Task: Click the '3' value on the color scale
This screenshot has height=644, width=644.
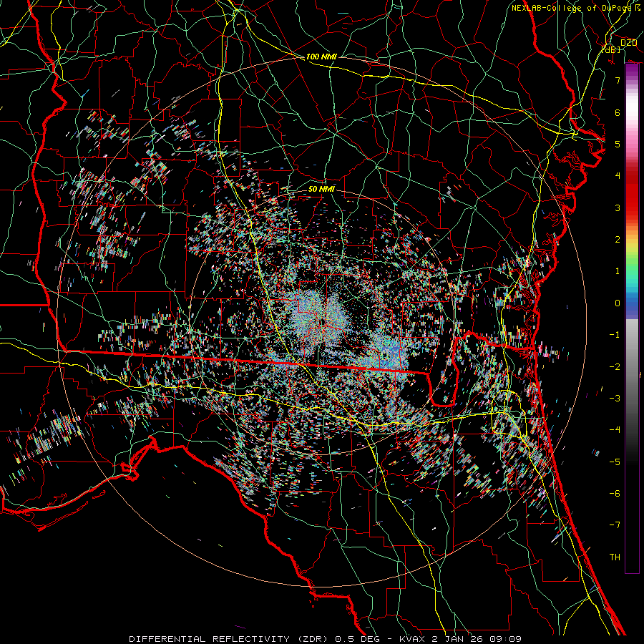Action: pyautogui.click(x=618, y=208)
